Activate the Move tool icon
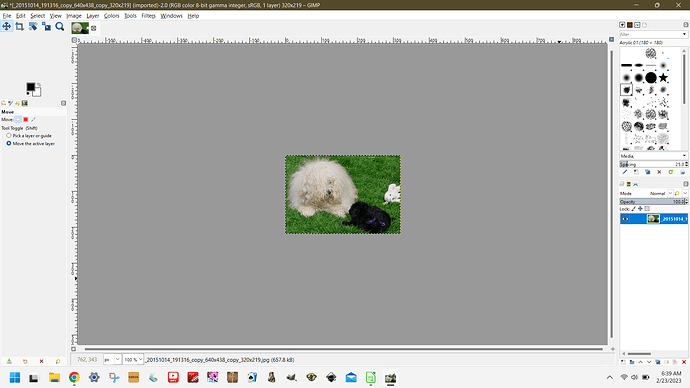The width and height of the screenshot is (690, 388). tap(6, 27)
